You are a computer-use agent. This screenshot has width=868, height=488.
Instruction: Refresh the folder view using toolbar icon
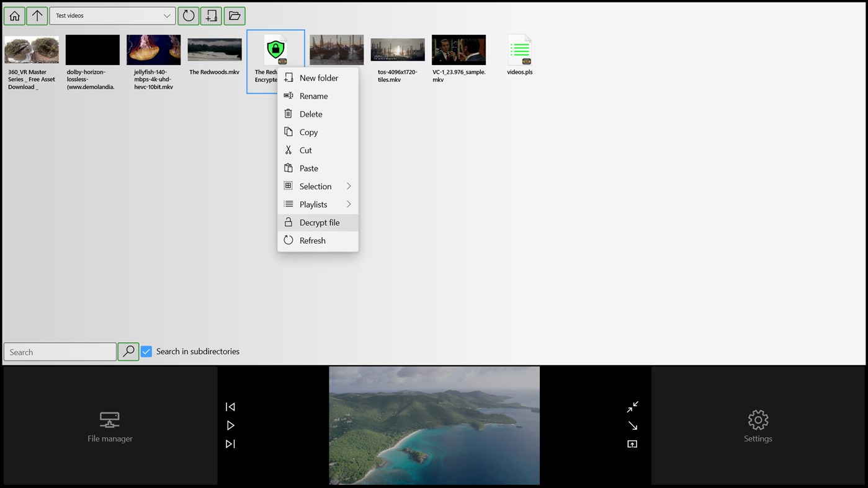click(188, 16)
